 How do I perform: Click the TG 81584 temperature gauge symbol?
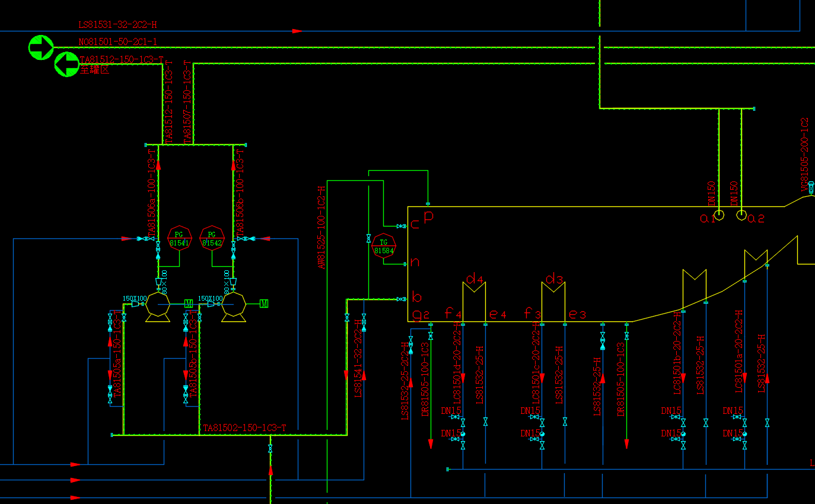click(384, 246)
